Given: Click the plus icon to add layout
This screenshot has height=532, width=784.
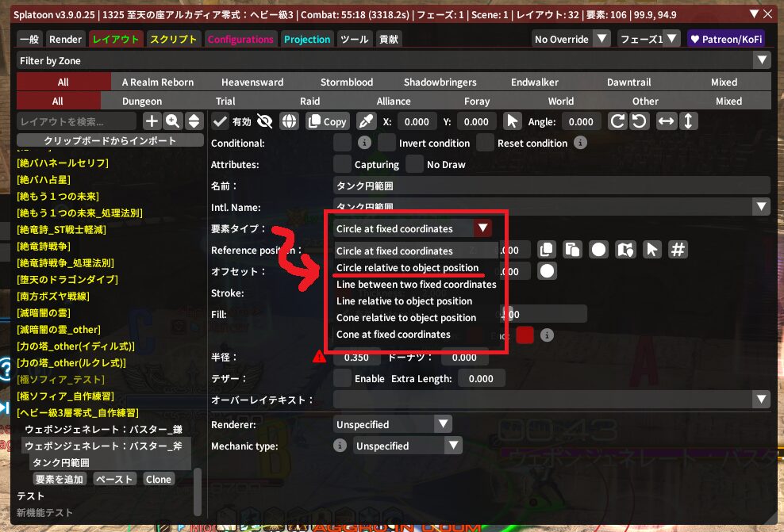Looking at the screenshot, I should click(152, 121).
